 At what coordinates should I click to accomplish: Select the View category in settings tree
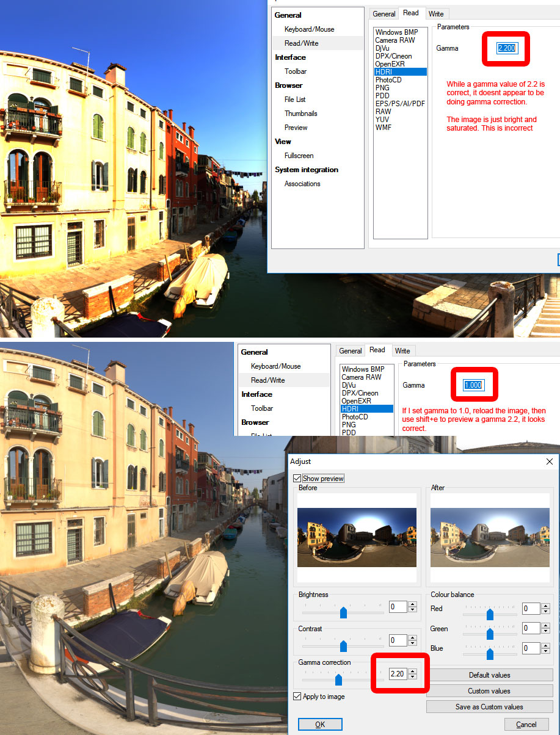point(283,142)
